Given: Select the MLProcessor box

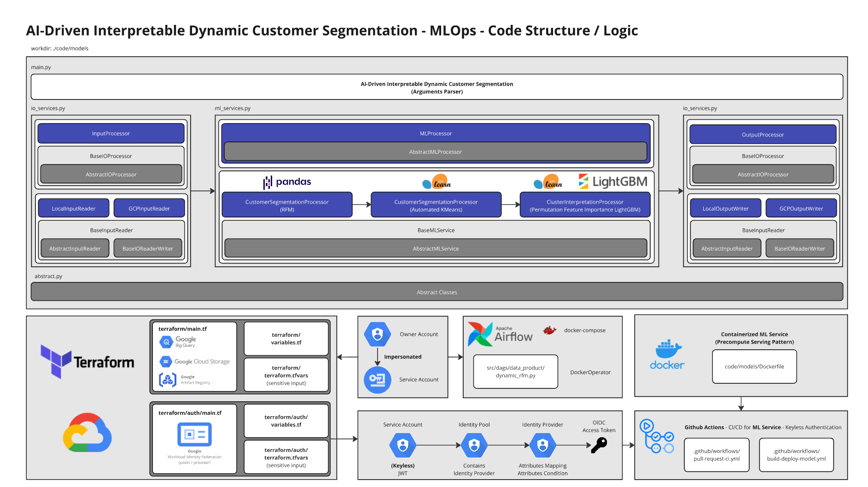Looking at the screenshot, I should tap(436, 133).
